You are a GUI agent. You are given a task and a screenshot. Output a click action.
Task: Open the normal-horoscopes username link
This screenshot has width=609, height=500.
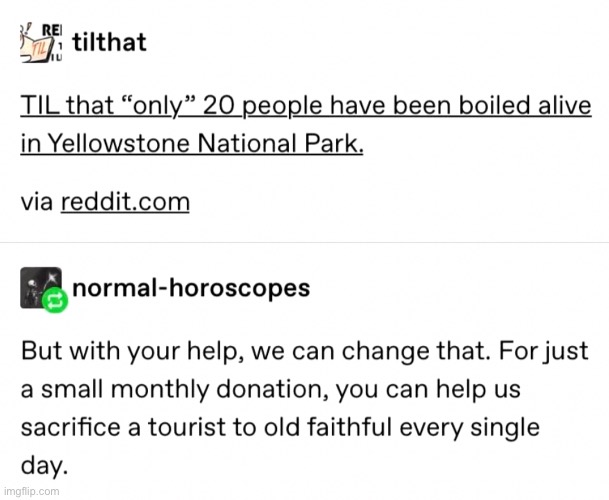pyautogui.click(x=191, y=288)
